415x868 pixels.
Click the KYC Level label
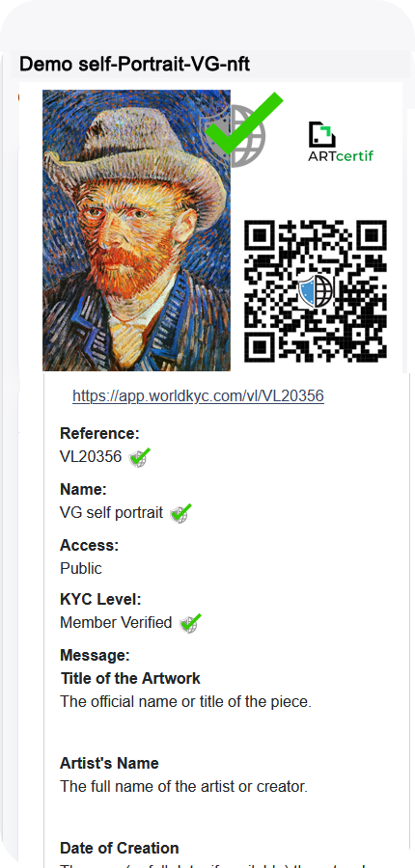coord(100,600)
